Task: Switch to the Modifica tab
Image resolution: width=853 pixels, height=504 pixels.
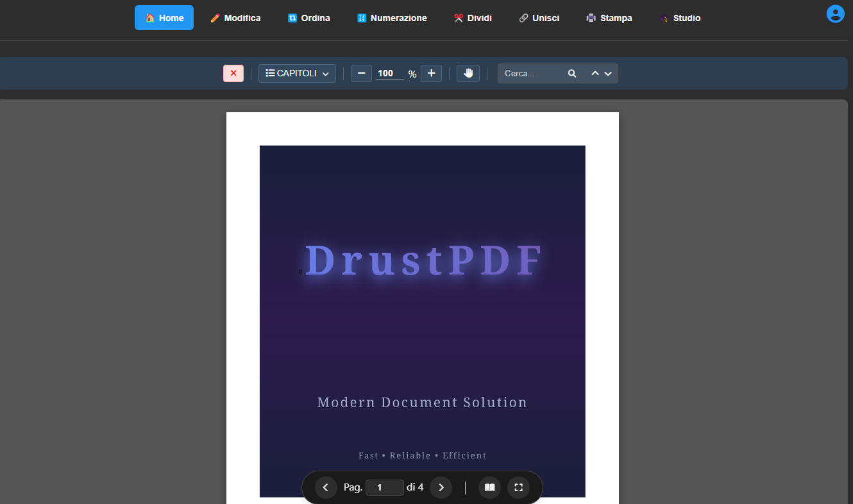Action: (x=235, y=18)
